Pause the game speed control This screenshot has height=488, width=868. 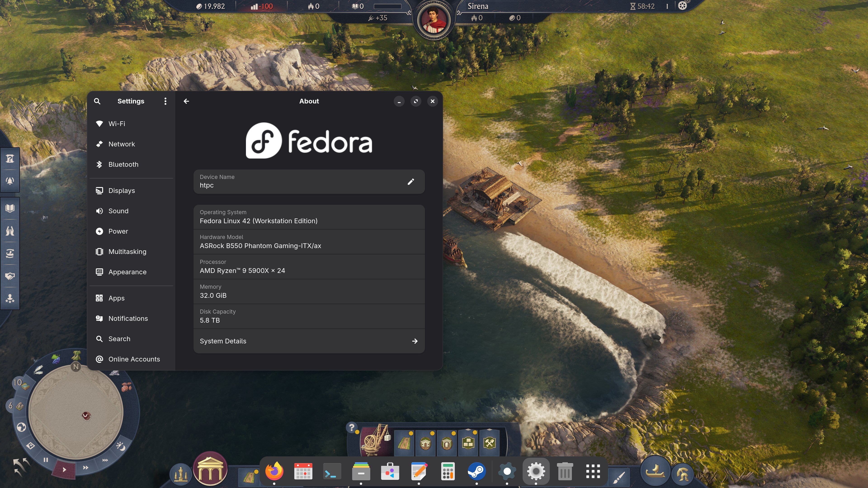point(46,460)
